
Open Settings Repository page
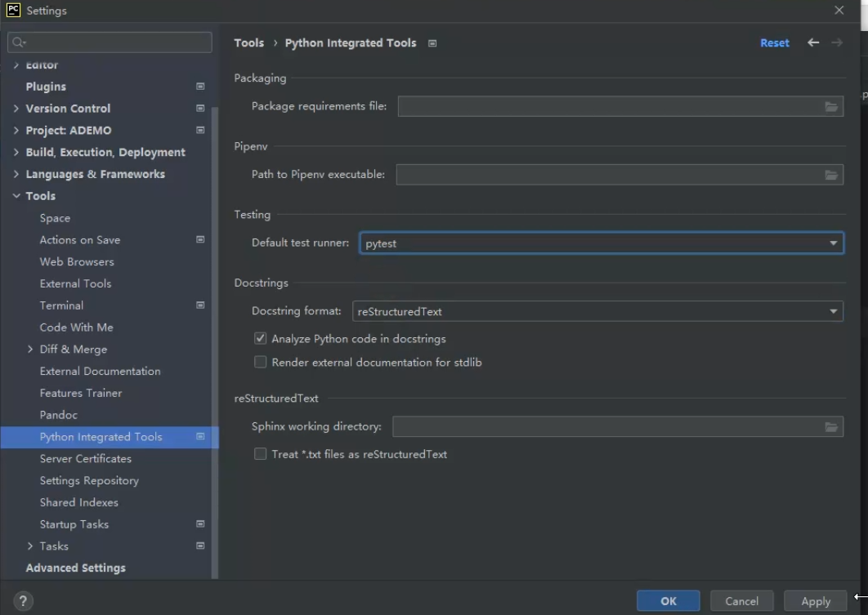[x=89, y=480]
